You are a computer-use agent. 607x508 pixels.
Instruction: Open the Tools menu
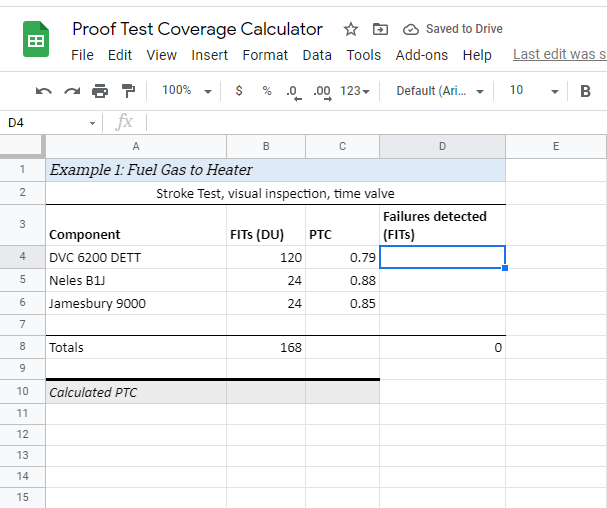click(x=364, y=55)
